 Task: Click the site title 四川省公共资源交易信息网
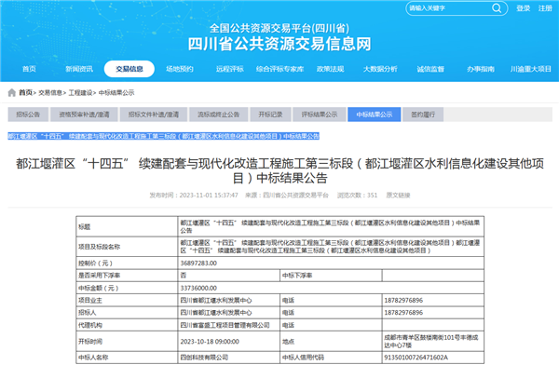(279, 44)
